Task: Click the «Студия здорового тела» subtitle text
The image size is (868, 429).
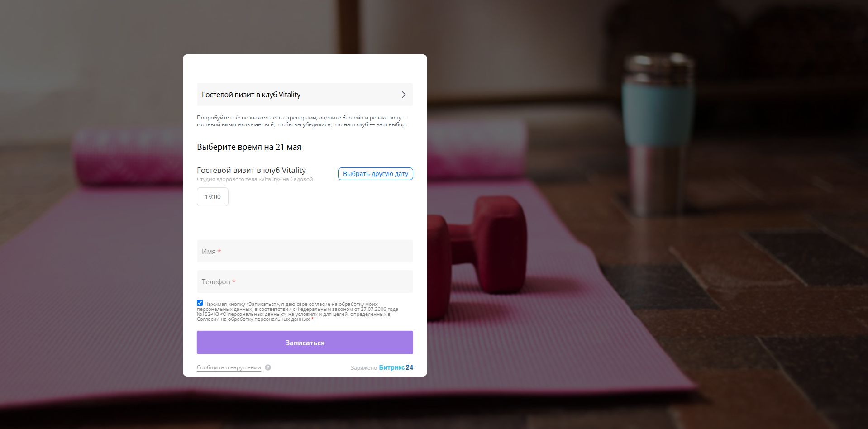Action: pos(255,179)
